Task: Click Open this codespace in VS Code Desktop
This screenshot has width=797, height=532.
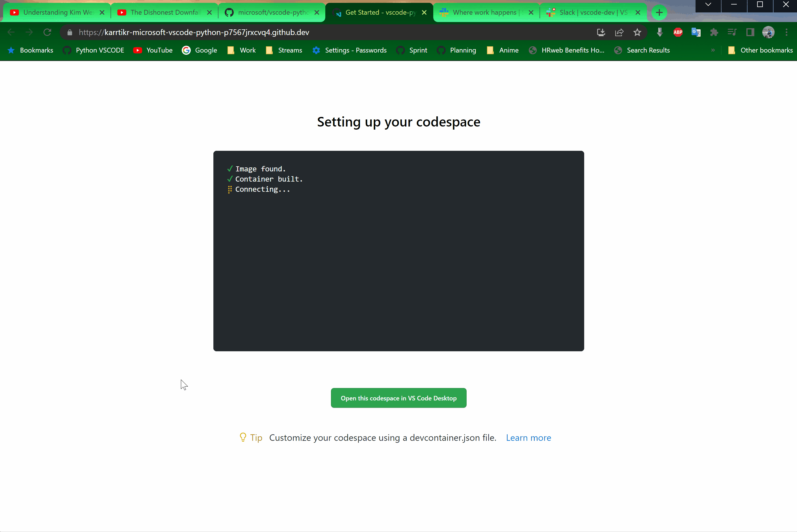Action: tap(398, 398)
